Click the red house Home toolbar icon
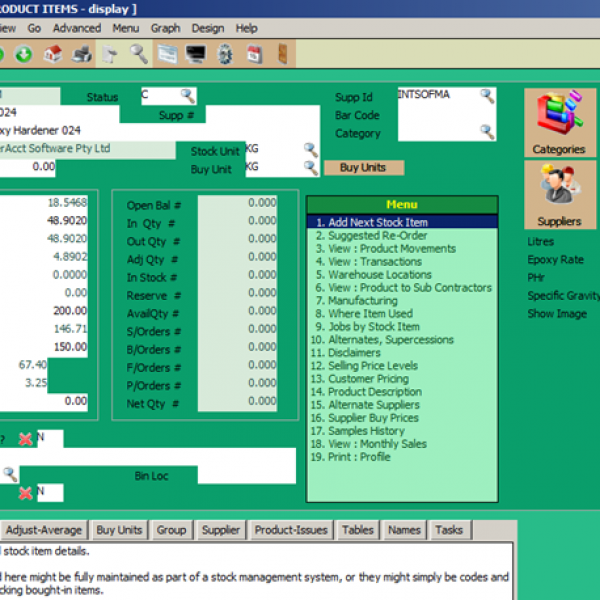This screenshot has height=600, width=600. (x=53, y=54)
